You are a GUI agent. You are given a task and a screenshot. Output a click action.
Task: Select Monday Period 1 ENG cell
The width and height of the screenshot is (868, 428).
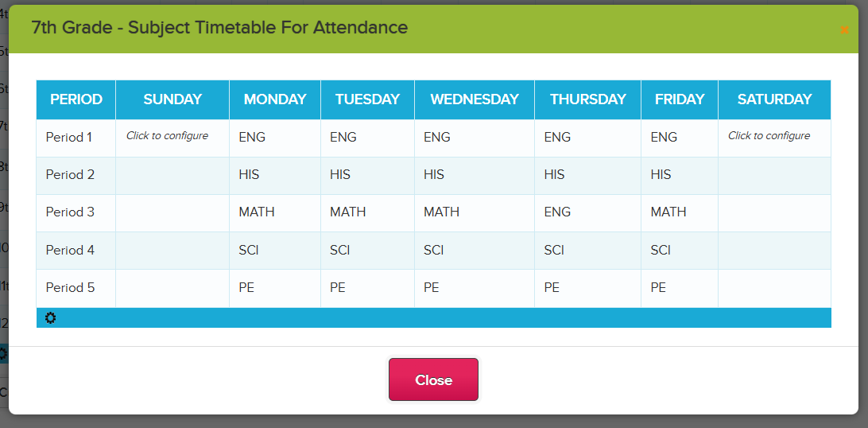tap(274, 138)
